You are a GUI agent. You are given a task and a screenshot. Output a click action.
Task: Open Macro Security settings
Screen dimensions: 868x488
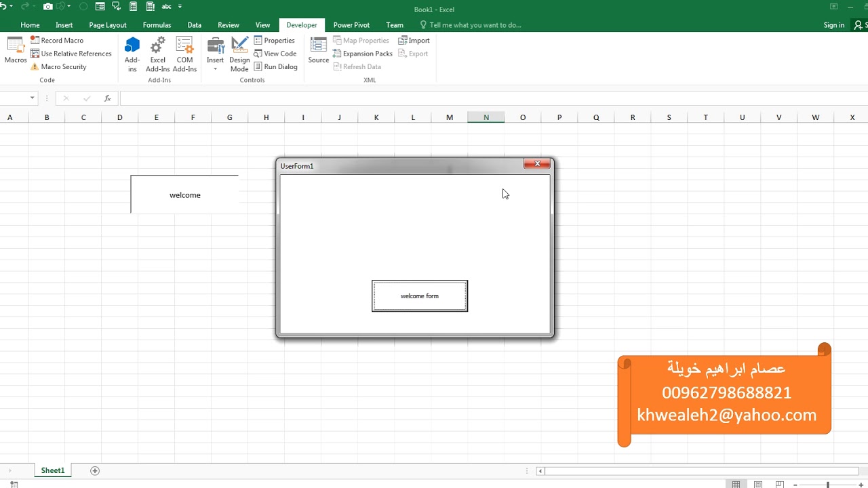(x=58, y=67)
